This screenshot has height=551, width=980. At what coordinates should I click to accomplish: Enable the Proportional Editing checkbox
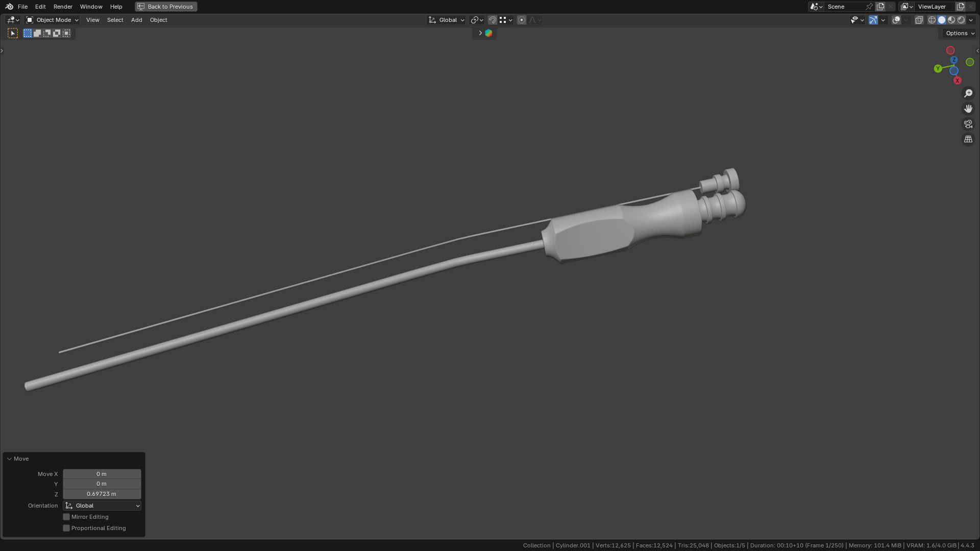[x=66, y=528]
